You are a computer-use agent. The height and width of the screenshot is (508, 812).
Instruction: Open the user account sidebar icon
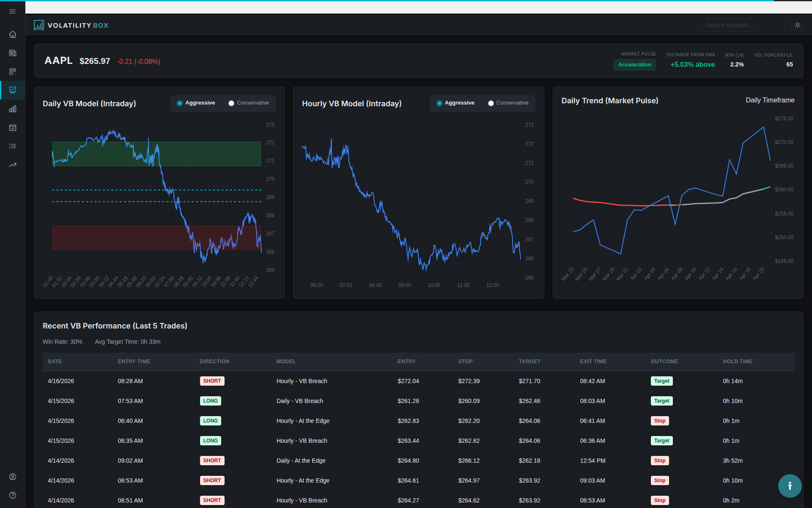13,477
